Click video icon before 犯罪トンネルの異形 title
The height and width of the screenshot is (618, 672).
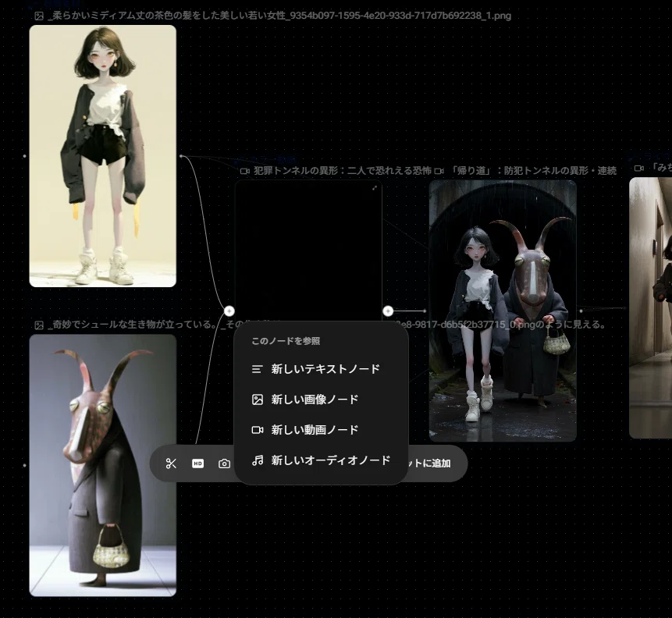(x=245, y=171)
